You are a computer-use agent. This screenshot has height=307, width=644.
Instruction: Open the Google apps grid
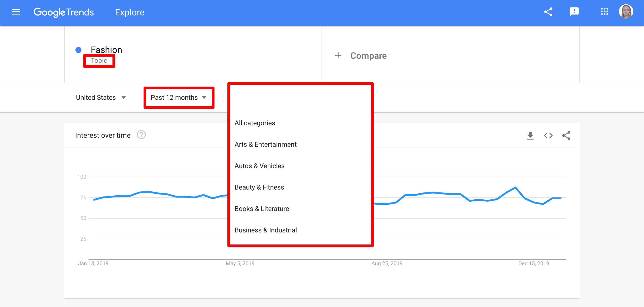604,11
